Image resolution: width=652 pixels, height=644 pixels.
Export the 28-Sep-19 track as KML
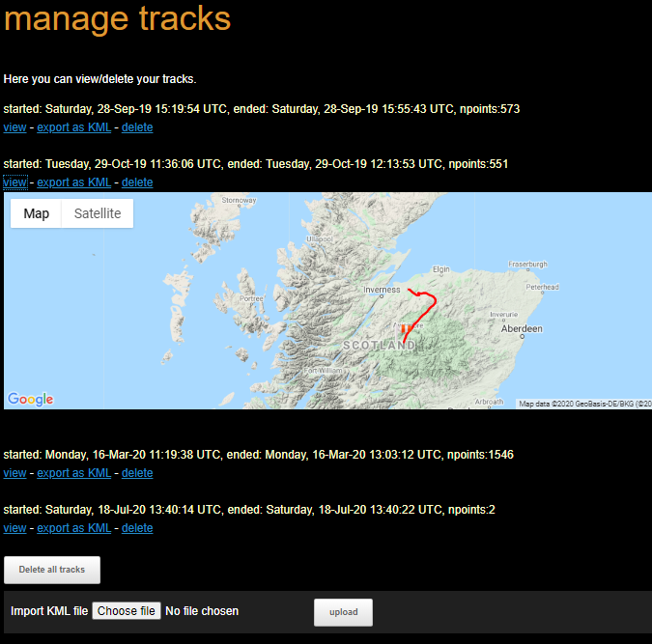pyautogui.click(x=73, y=127)
